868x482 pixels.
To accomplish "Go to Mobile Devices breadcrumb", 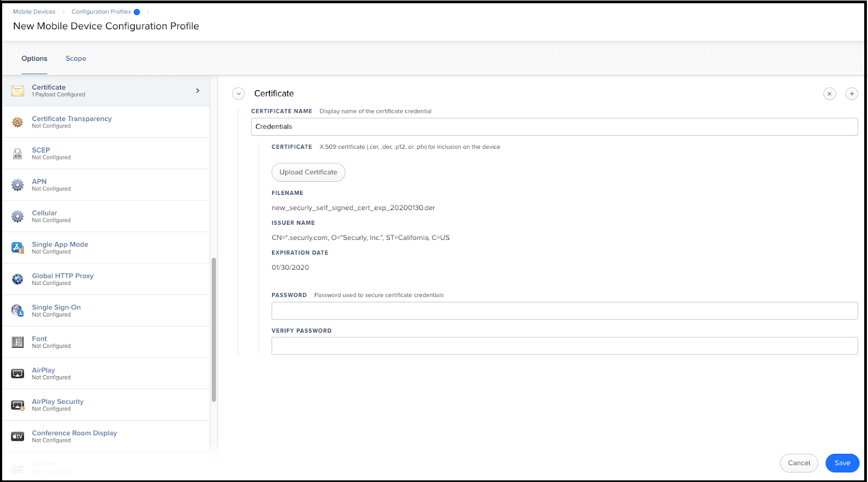I will coord(34,12).
